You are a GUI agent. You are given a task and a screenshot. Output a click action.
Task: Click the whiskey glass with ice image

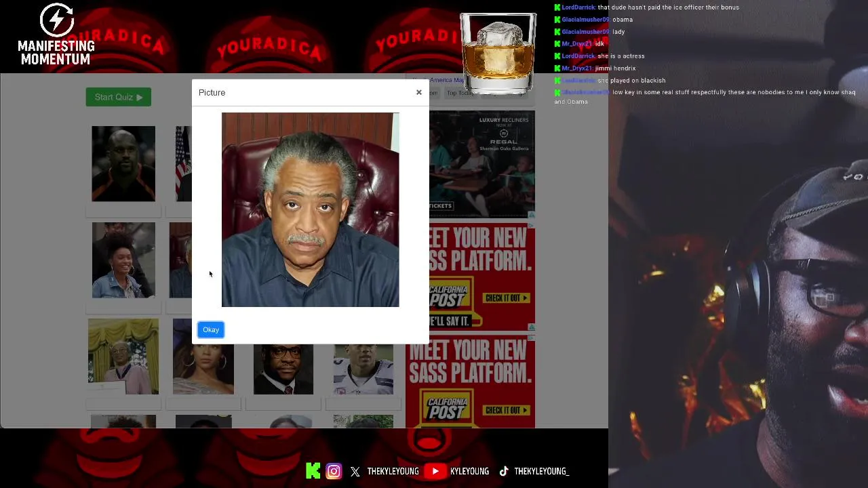click(x=498, y=54)
